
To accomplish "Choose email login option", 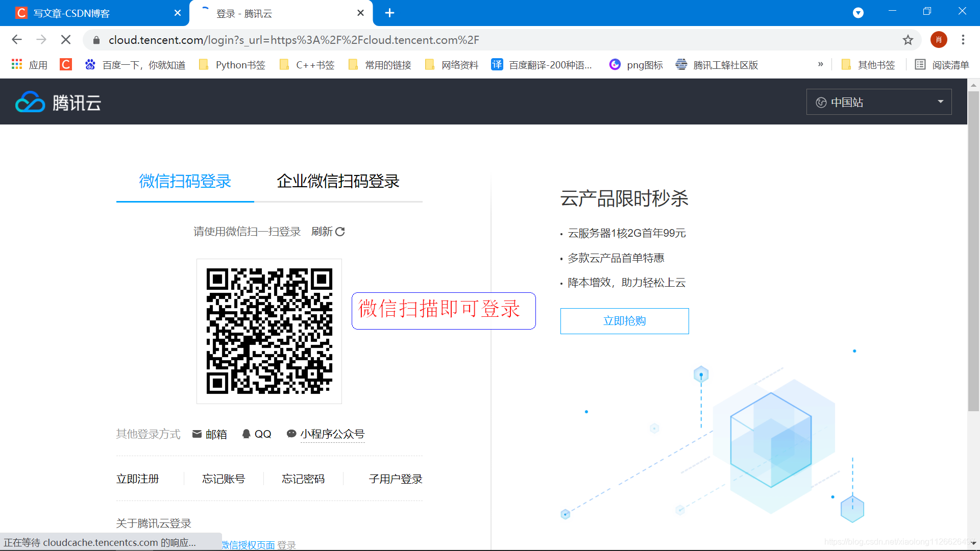I will (209, 434).
